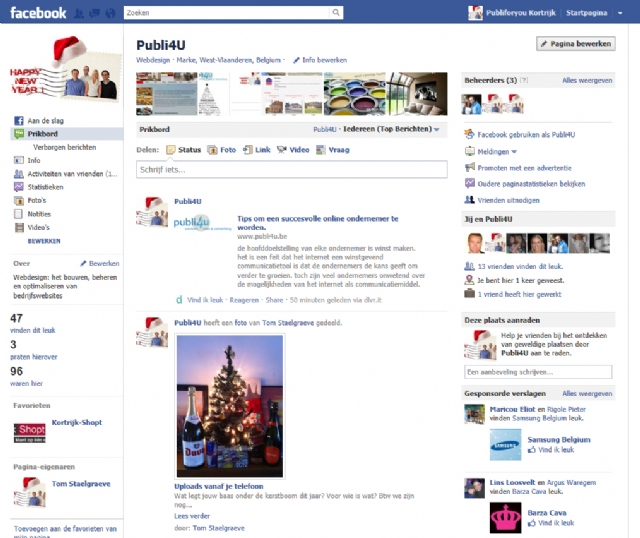Image resolution: width=640 pixels, height=538 pixels.
Task: Open notifications globe icon in top bar
Action: click(x=110, y=13)
